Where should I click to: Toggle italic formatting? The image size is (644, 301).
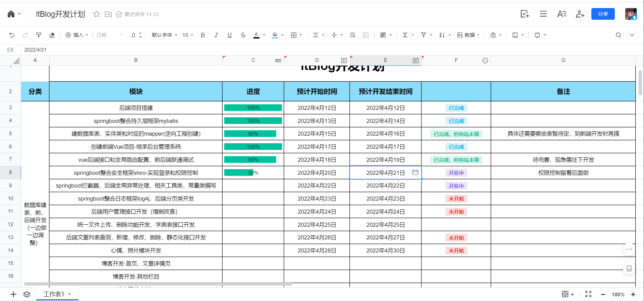[216, 35]
